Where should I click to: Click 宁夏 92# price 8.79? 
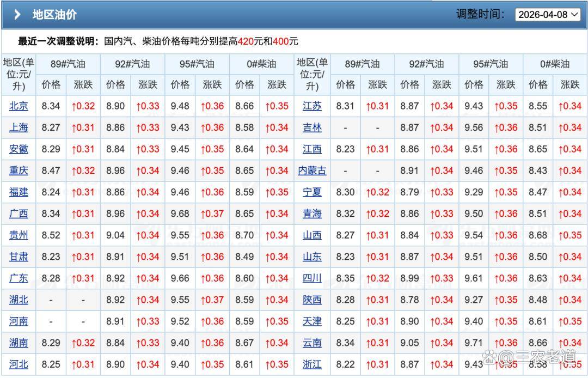409,192
